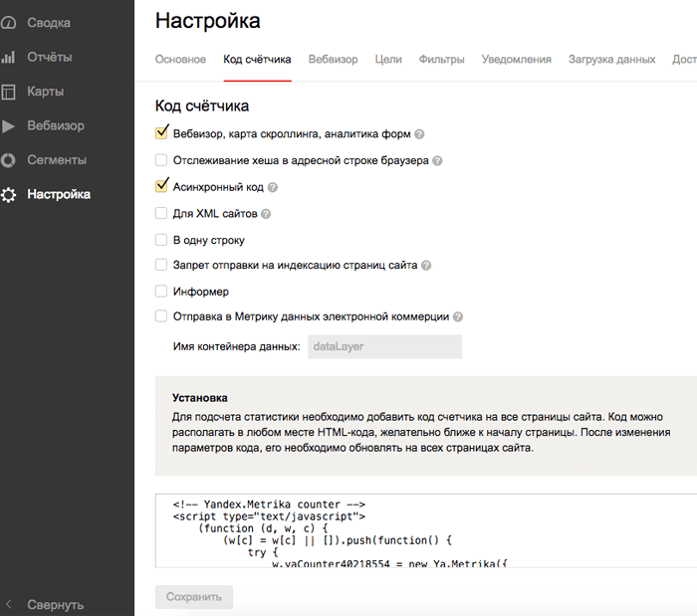The height and width of the screenshot is (616, 697).
Task: Open help icon for Для XML сайтов
Action: (x=266, y=214)
